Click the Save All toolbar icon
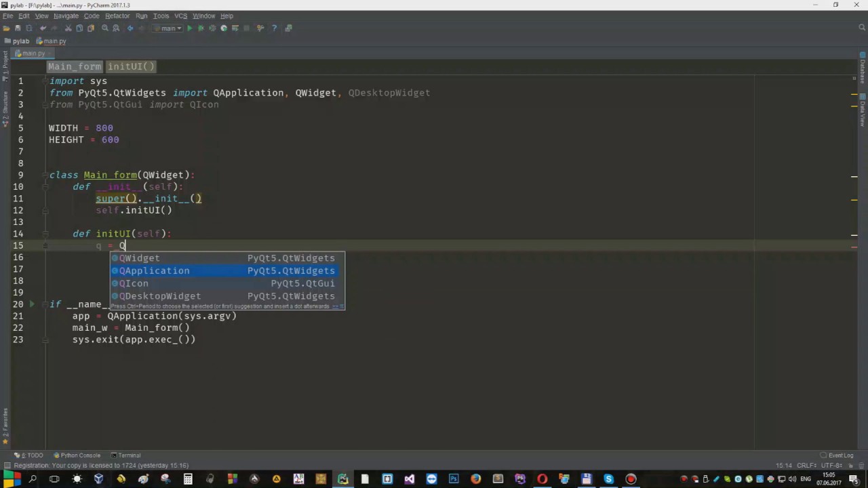The image size is (868, 488). coord(18,28)
